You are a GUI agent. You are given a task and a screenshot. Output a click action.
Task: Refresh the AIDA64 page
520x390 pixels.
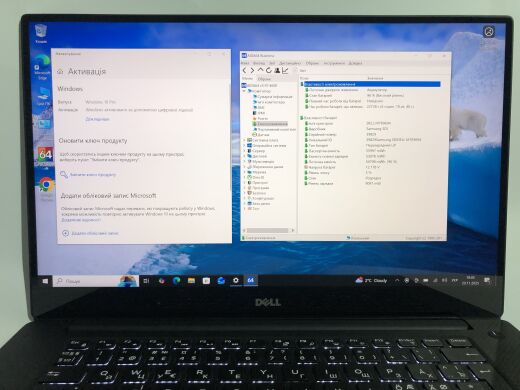point(269,70)
